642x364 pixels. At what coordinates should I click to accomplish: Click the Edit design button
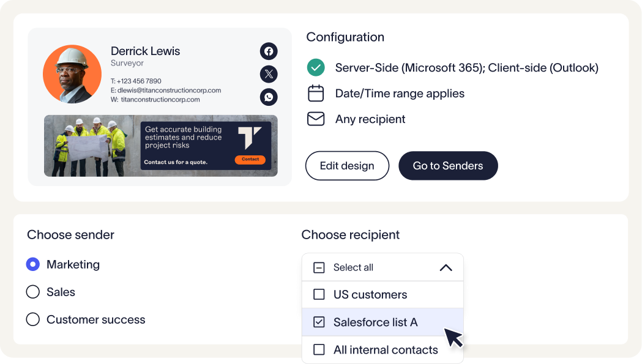click(347, 166)
